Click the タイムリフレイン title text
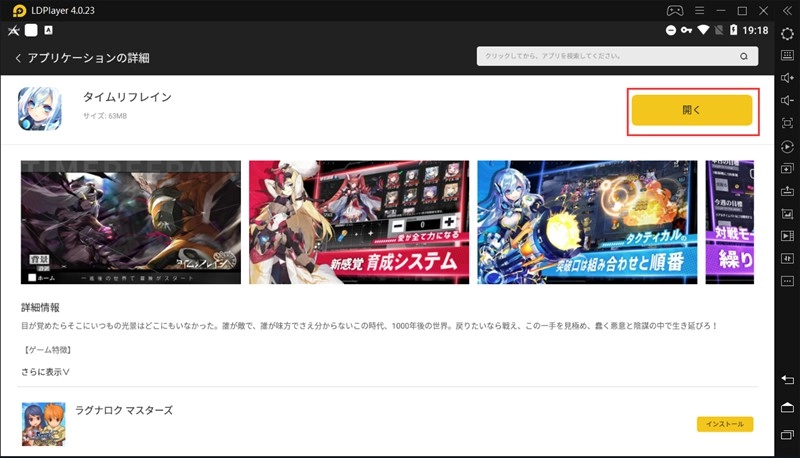 pos(128,97)
